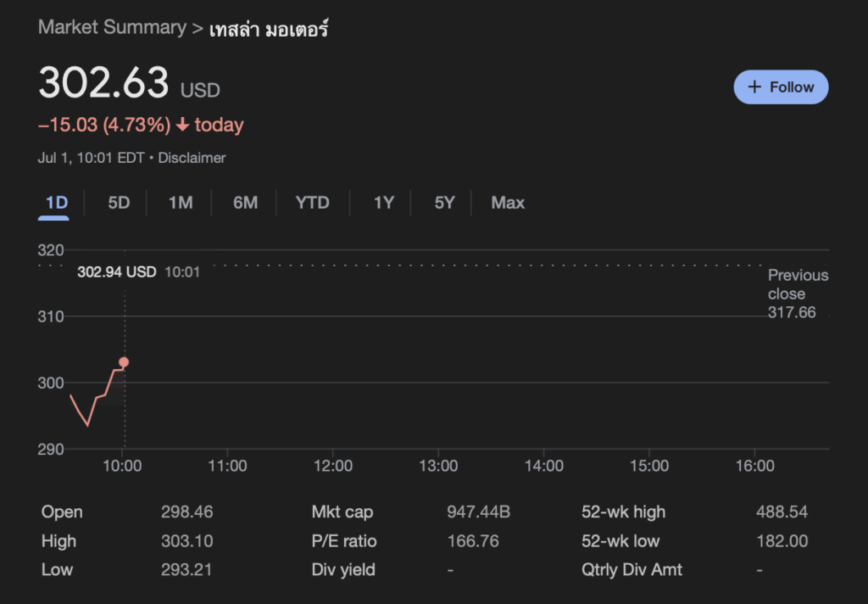
Task: Click the red down arrow beside today
Action: [182, 126]
